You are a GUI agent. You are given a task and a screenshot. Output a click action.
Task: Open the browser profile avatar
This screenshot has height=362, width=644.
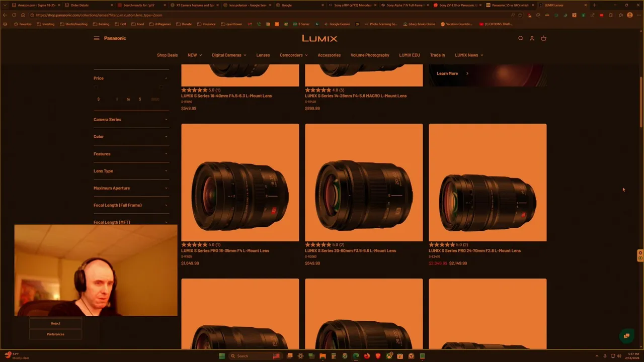[630, 15]
